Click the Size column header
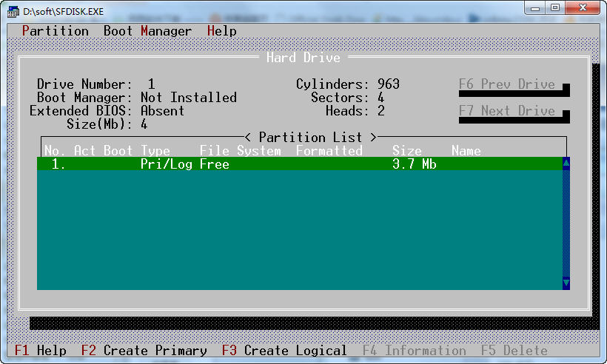Screen dimensions: 607x364 pyautogui.click(x=407, y=151)
